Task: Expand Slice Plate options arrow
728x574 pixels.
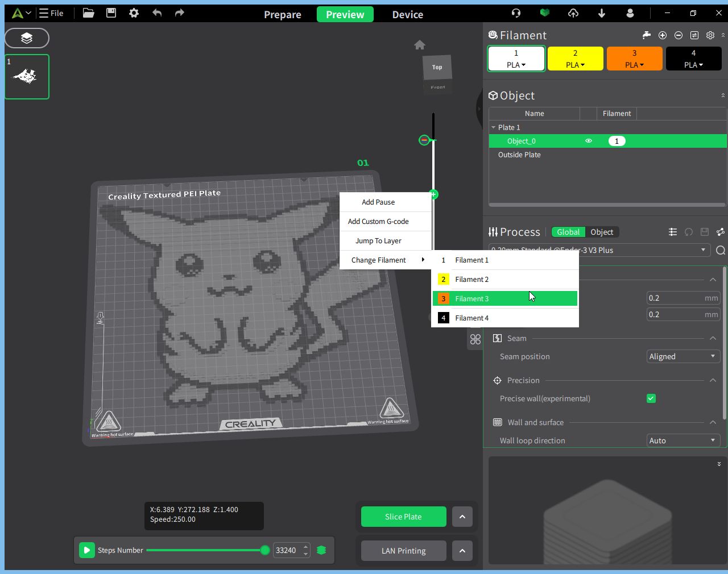Action: (462, 517)
